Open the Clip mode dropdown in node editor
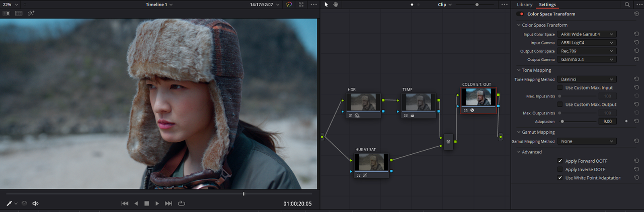 [444, 5]
